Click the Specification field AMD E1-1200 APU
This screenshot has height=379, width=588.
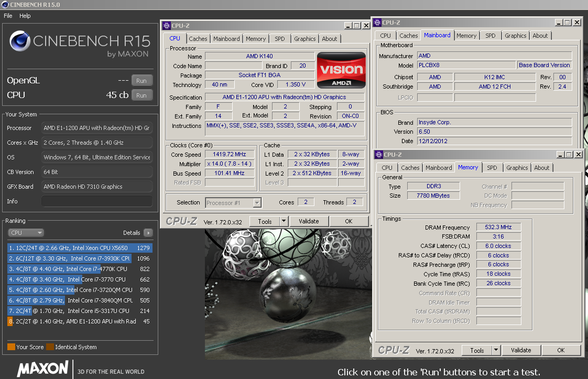coord(284,97)
